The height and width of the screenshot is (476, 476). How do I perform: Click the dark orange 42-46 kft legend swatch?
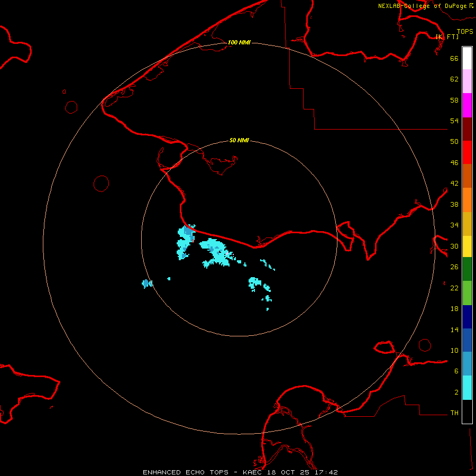467,176
